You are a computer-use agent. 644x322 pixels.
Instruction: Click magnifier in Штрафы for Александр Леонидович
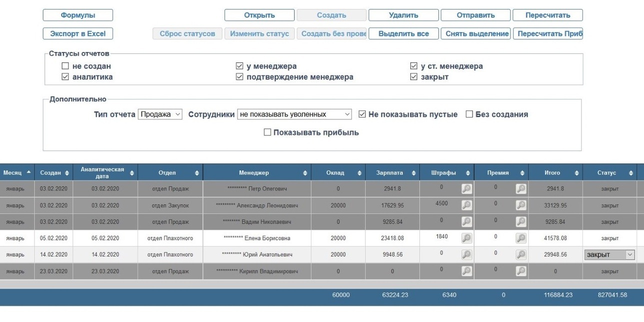466,205
